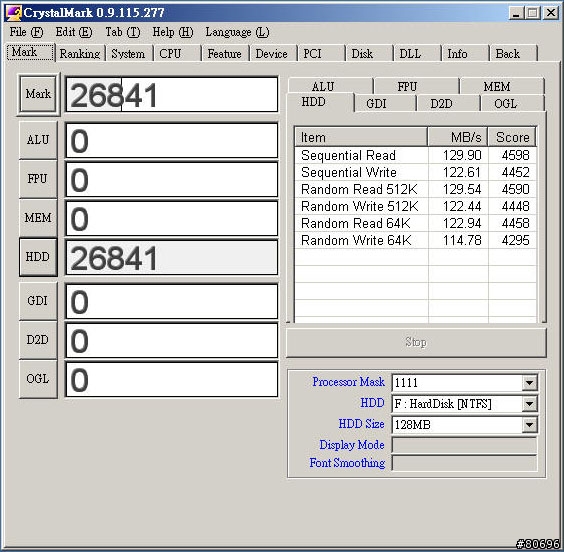Select the Sequential Read result row

click(x=415, y=155)
